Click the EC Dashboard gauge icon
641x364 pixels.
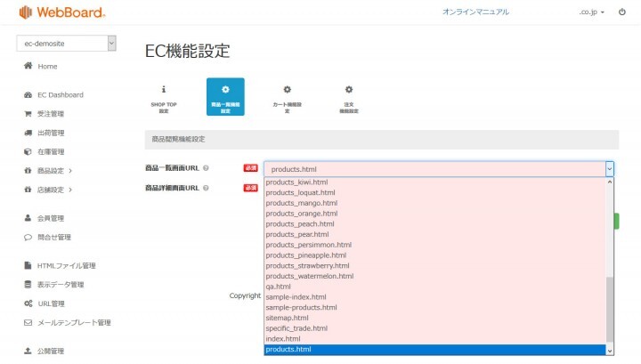28,94
